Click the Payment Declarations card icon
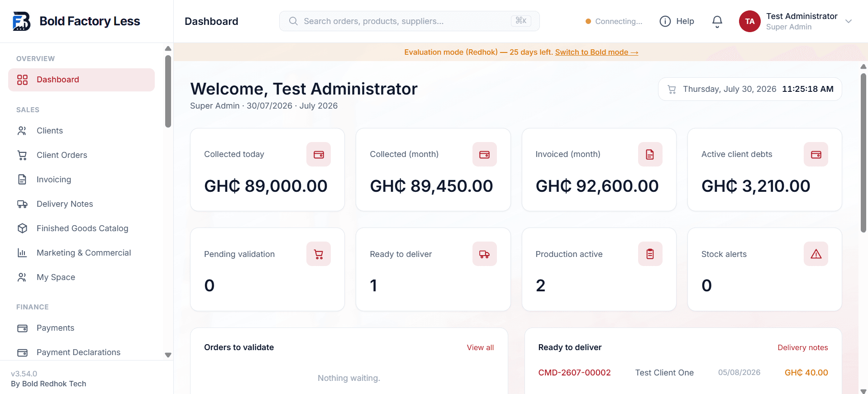 (x=22, y=352)
